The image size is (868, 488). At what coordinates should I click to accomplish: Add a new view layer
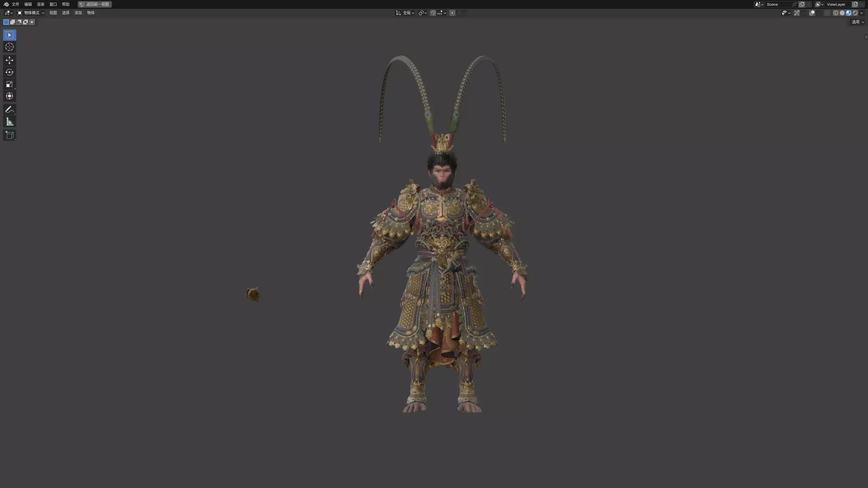tap(855, 4)
